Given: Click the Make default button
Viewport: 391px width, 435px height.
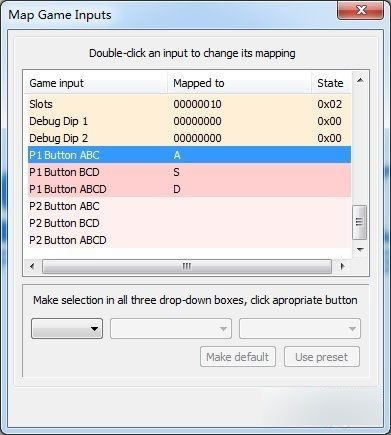Looking at the screenshot, I should click(238, 357).
